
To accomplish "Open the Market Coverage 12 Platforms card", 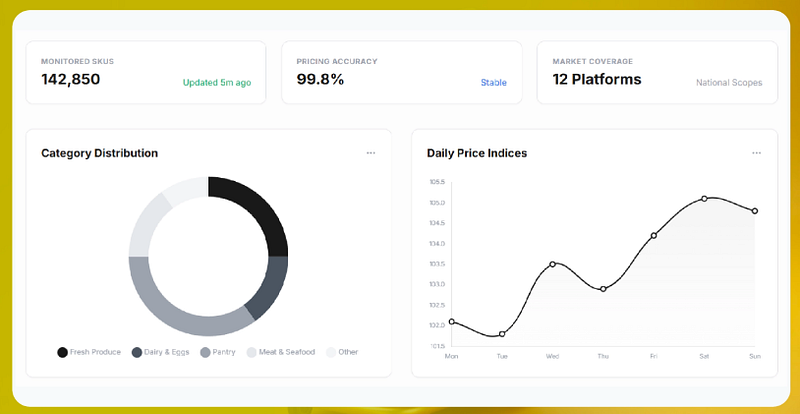I will (657, 72).
